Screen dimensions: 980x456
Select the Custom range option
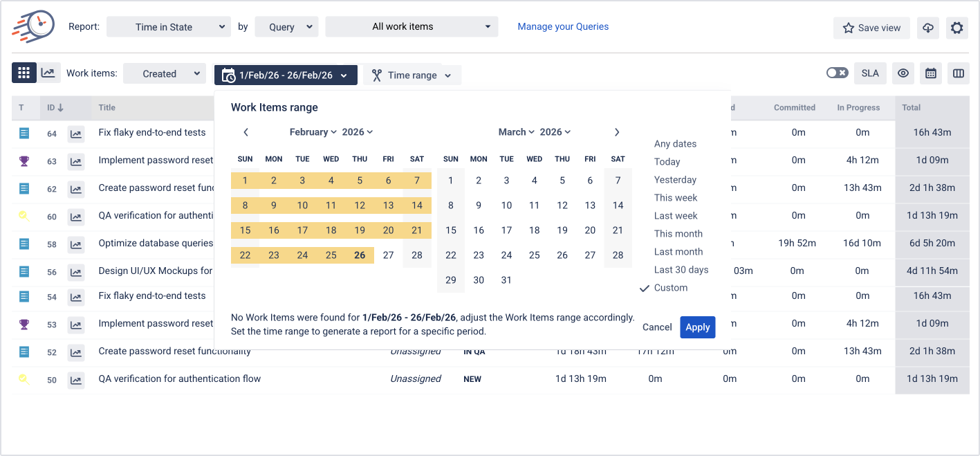(670, 288)
